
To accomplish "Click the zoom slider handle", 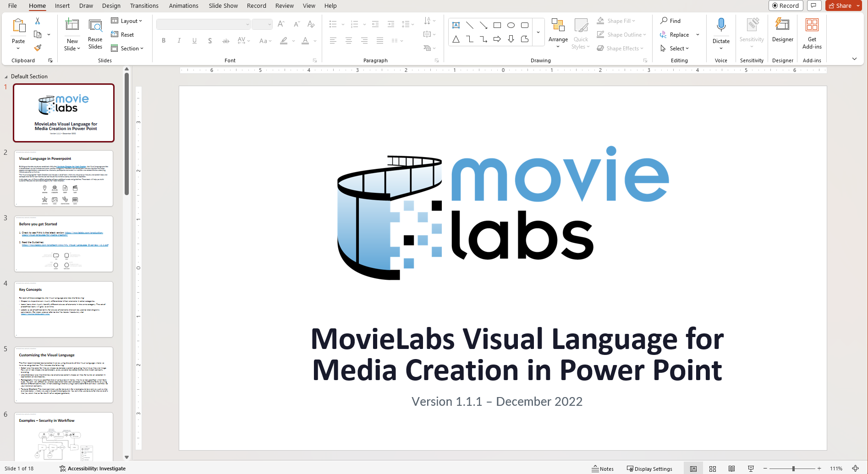I will (793, 469).
